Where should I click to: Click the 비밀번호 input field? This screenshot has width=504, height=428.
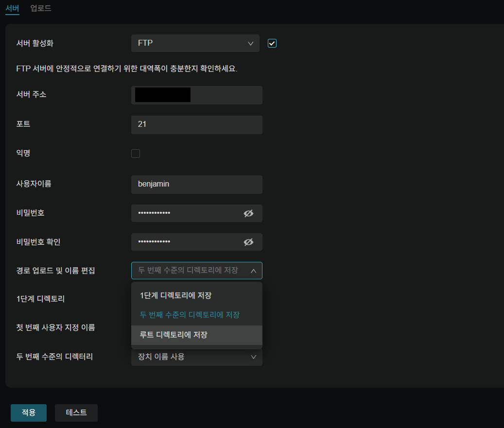click(197, 213)
